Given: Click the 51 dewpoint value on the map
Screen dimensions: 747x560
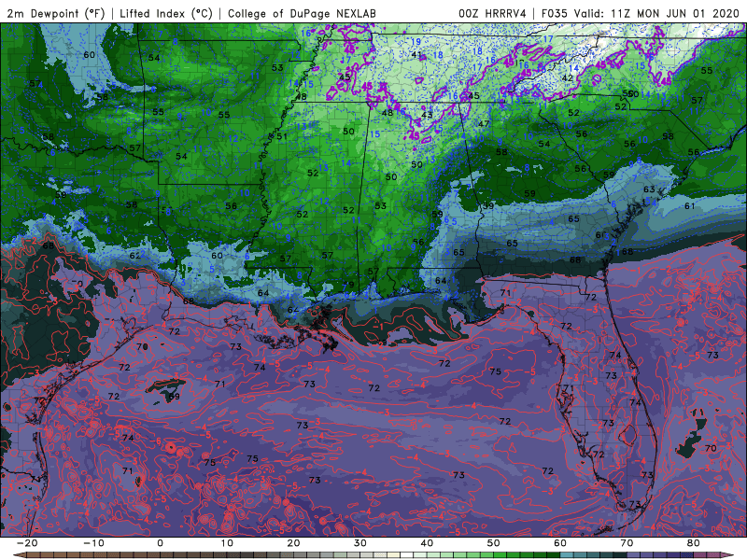Looking at the screenshot, I should pyautogui.click(x=282, y=136).
